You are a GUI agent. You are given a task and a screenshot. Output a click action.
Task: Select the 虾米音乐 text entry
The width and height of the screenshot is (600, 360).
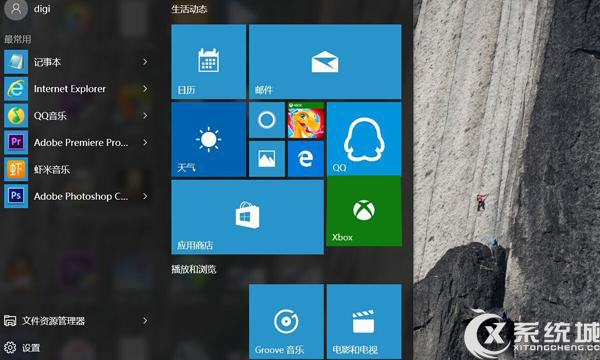click(x=52, y=169)
